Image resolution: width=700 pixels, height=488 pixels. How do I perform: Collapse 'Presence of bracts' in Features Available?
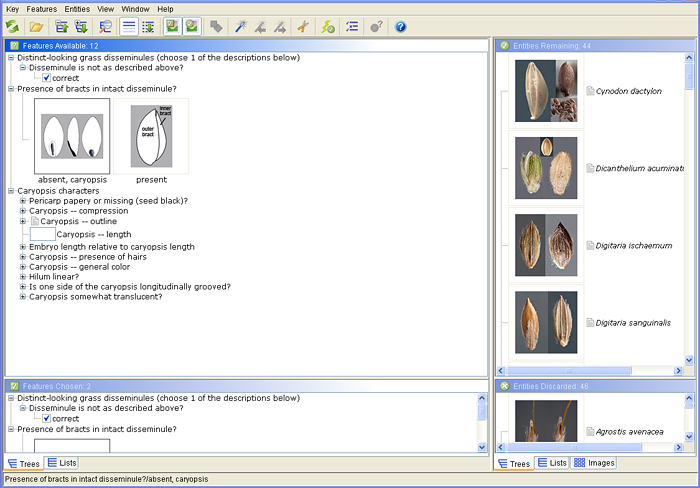click(11, 89)
